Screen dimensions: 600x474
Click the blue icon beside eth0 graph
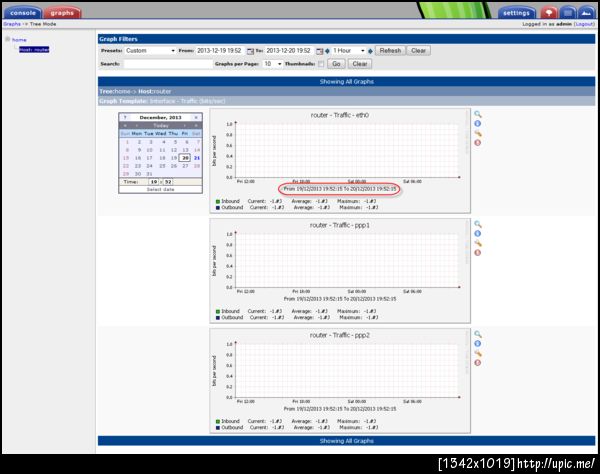(x=478, y=124)
